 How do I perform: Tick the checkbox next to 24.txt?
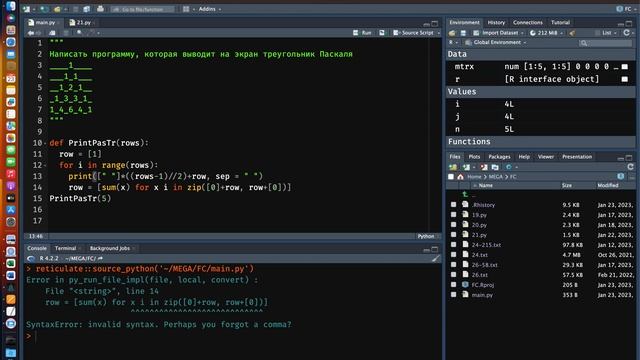coord(453,255)
